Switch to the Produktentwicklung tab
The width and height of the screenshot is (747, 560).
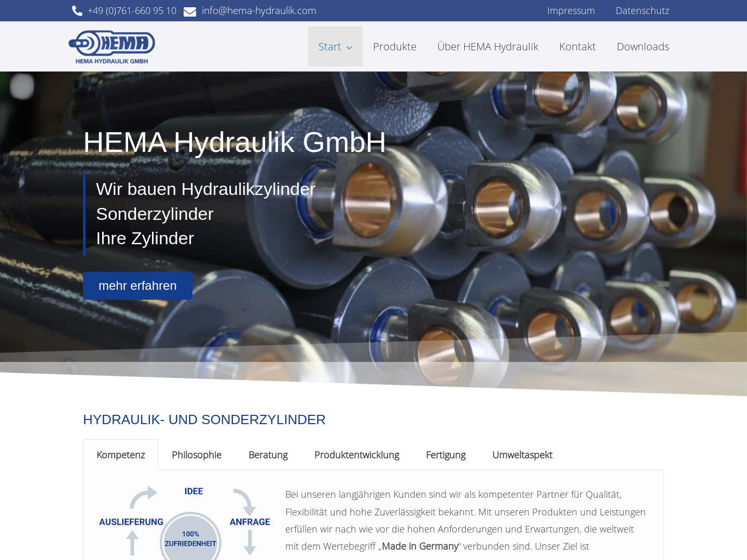(356, 455)
